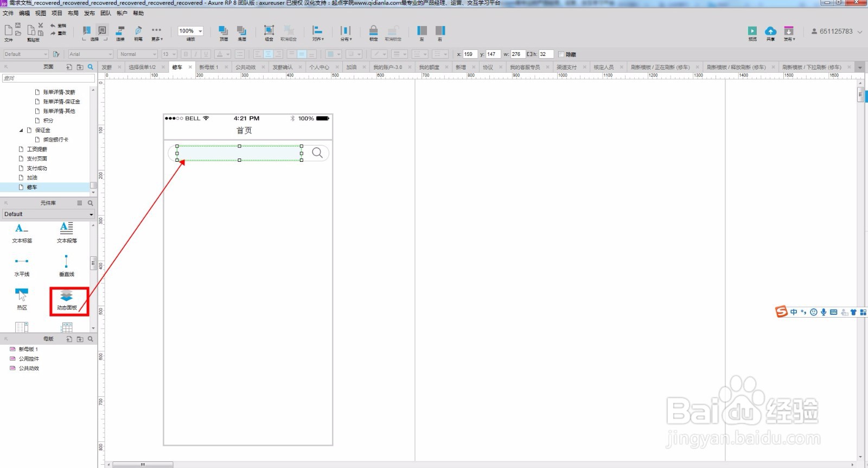
Task: Open the font size 13 dropdown
Action: point(169,54)
